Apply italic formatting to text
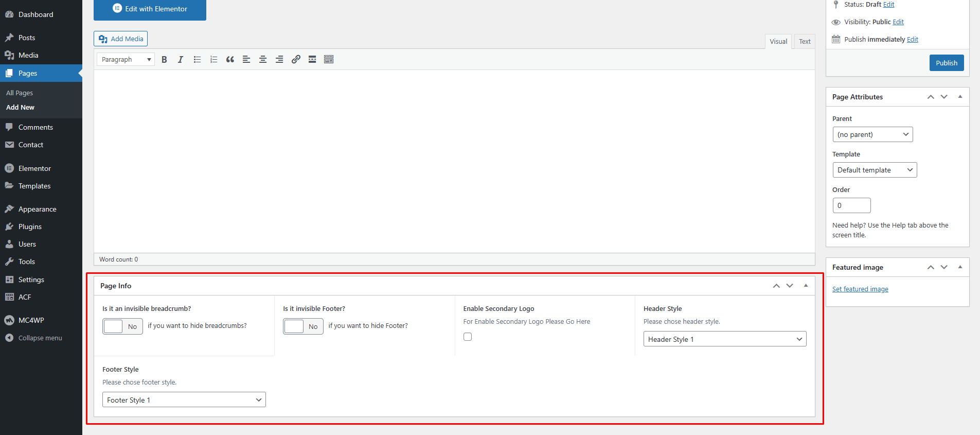Screen dimensions: 980x435 point(181,60)
